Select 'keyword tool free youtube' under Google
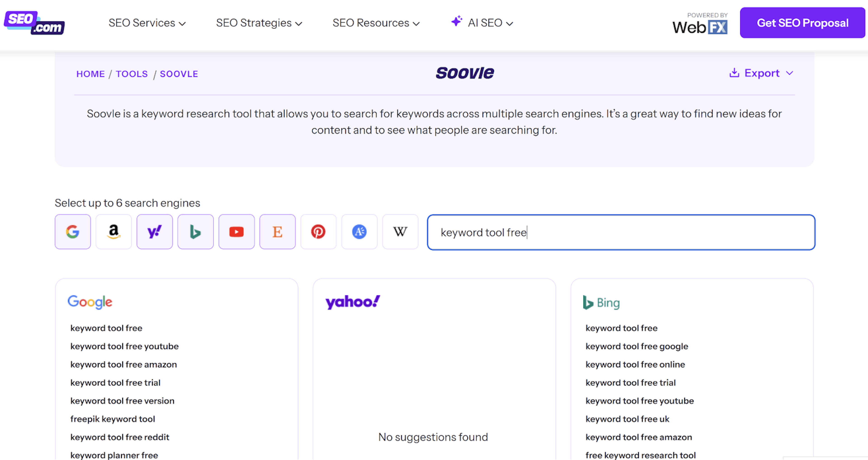The image size is (868, 460). 124,347
